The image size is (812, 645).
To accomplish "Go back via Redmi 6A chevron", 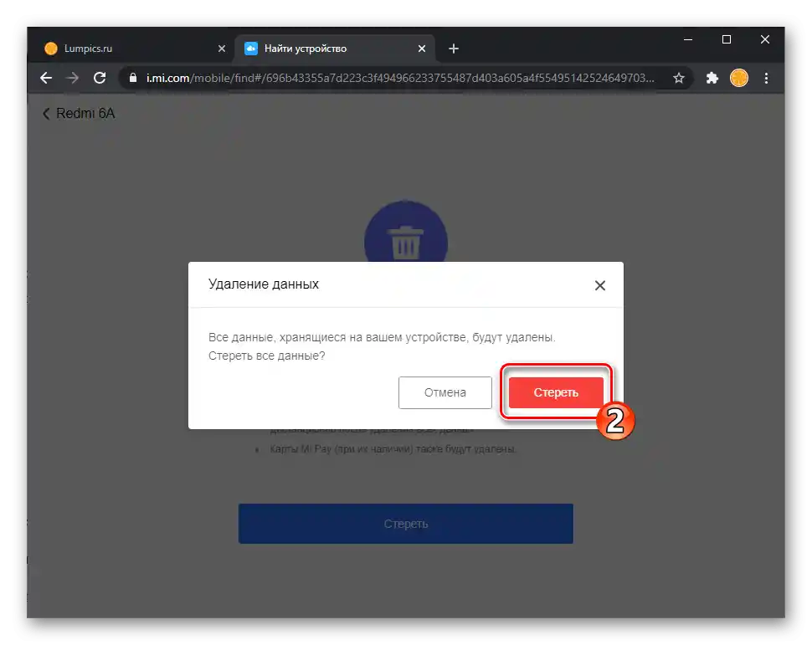I will (x=45, y=114).
